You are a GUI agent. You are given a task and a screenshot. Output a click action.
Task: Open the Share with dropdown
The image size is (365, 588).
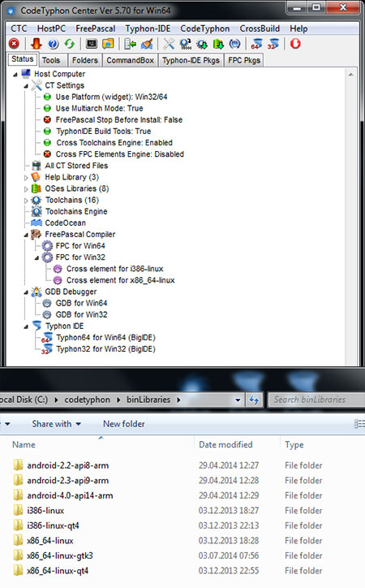(57, 424)
